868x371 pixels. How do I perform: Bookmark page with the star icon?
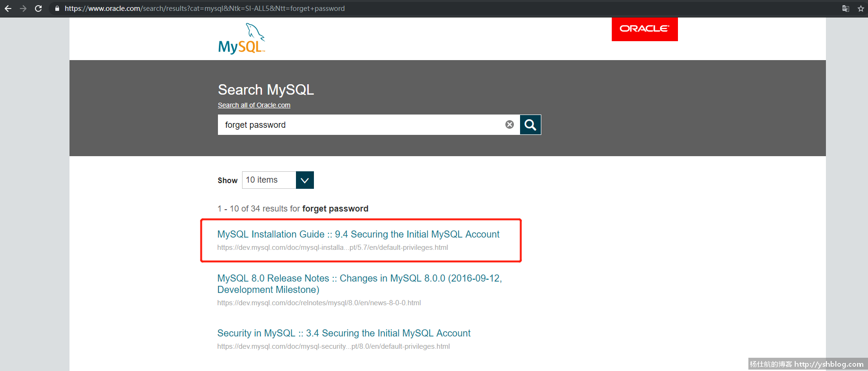[x=861, y=9]
